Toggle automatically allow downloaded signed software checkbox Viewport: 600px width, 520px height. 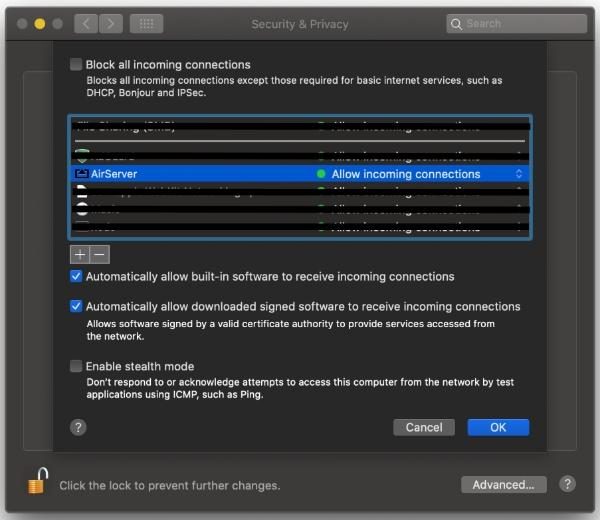pos(76,306)
